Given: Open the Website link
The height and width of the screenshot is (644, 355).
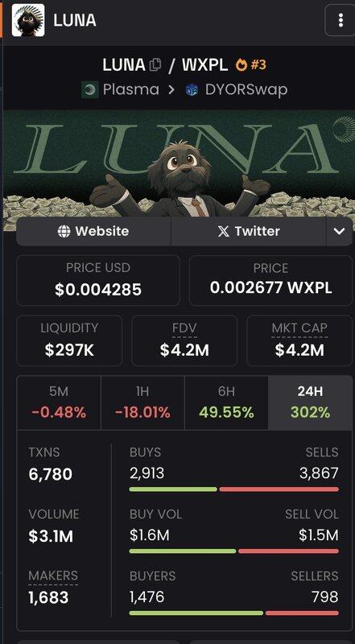Looking at the screenshot, I should (93, 231).
